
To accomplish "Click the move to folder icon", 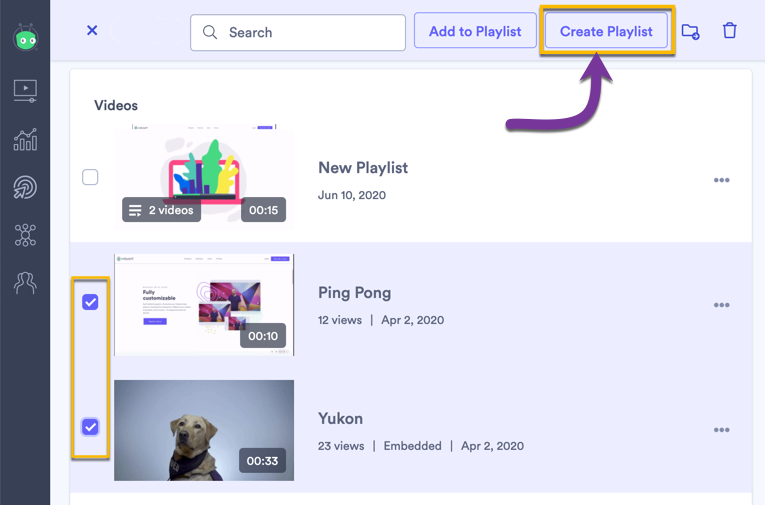I will (x=690, y=31).
